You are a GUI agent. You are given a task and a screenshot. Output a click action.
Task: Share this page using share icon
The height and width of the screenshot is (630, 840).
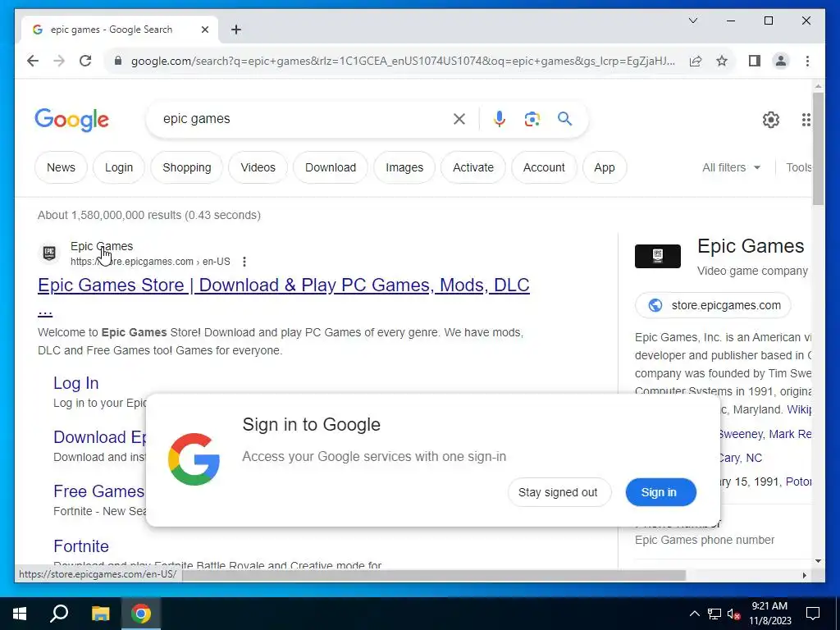(696, 61)
